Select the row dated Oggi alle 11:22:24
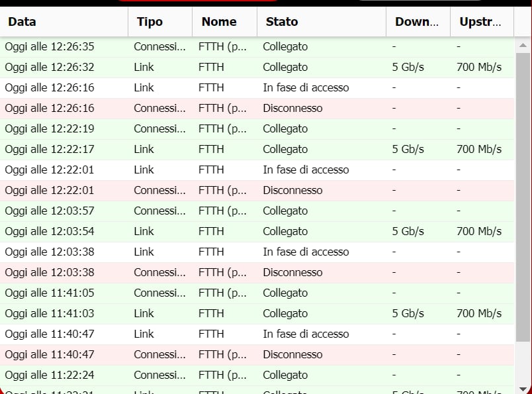532x394 pixels. 50,375
